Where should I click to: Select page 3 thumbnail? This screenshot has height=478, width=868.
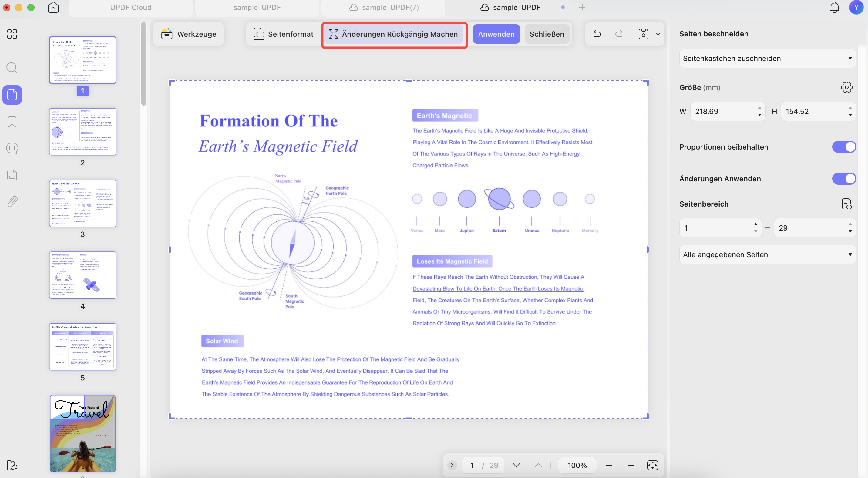82,204
